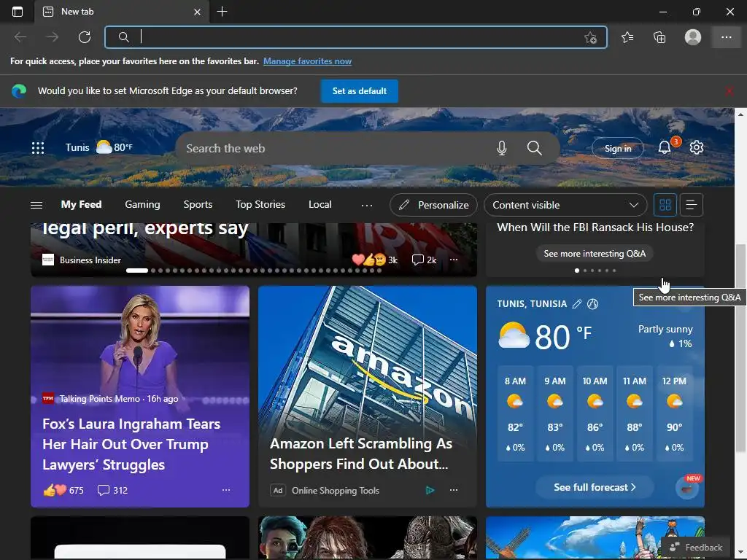Open more options on Laura Ingraham story

(x=226, y=490)
